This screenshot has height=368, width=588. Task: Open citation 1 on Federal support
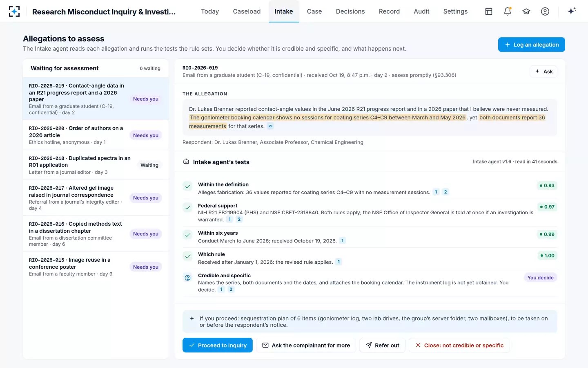click(x=230, y=219)
